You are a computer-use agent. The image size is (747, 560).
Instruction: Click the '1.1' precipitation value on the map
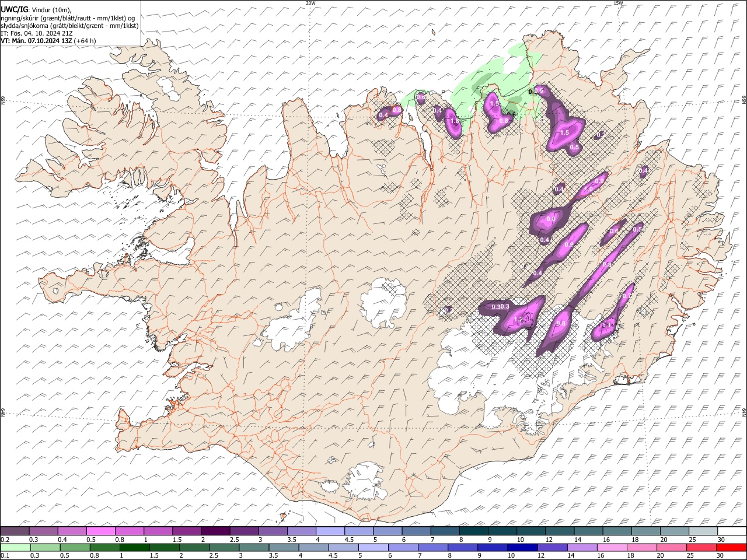click(608, 325)
